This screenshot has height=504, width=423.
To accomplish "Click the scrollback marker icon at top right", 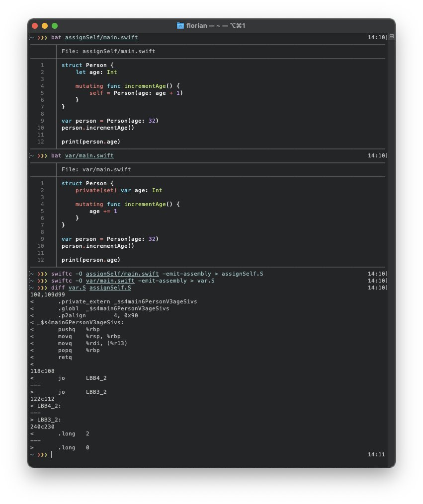I will tap(392, 37).
